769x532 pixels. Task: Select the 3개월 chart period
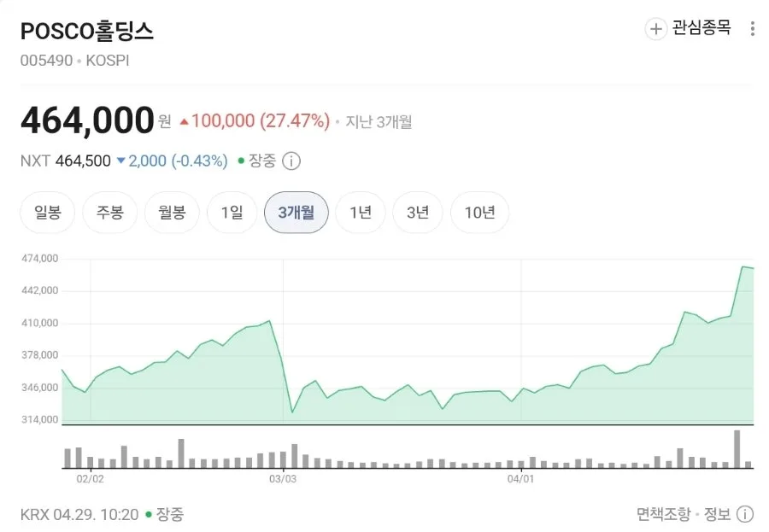point(296,213)
